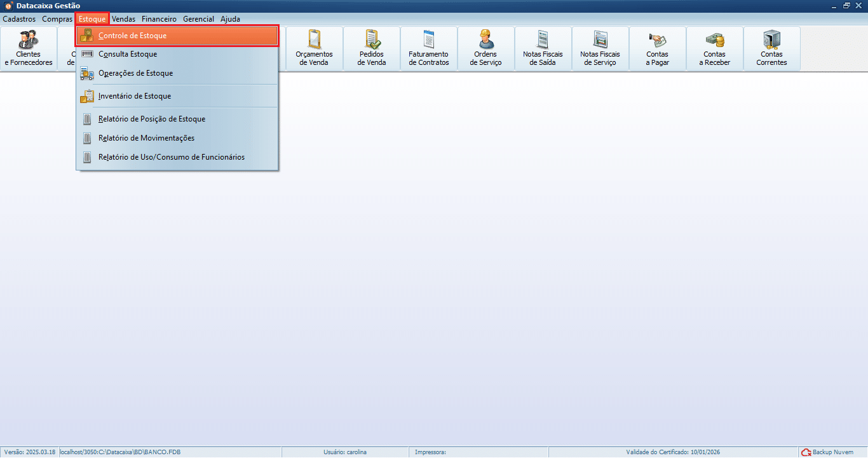Image resolution: width=868 pixels, height=458 pixels.
Task: Open Orçamentos de Venda icon
Action: pyautogui.click(x=314, y=48)
